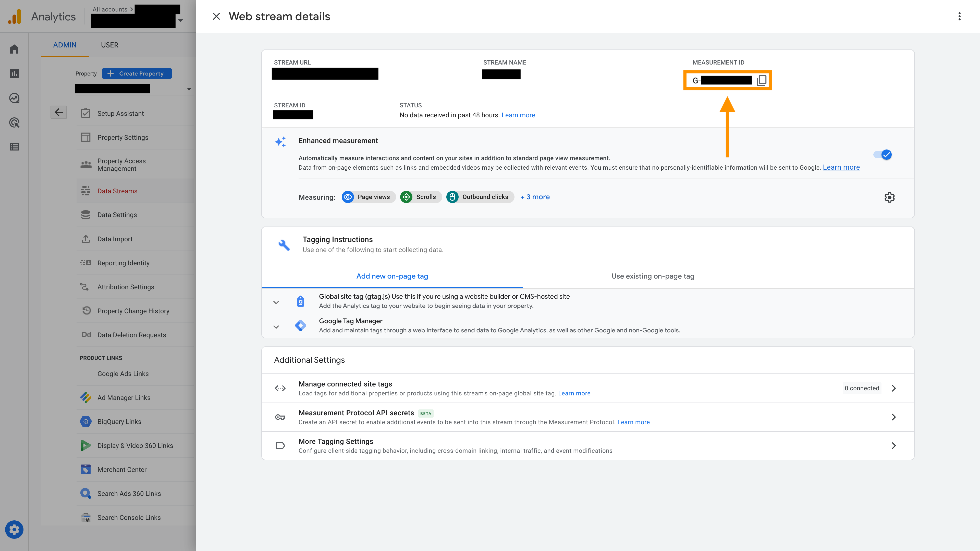Click the Measurement Protocol key icon
980x551 pixels.
click(x=280, y=417)
